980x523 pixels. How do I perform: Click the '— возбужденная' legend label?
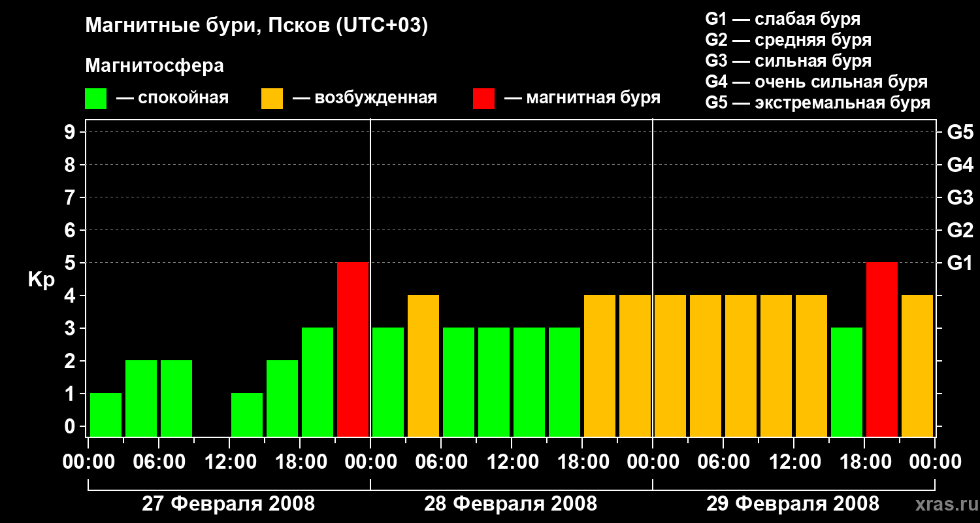click(x=365, y=98)
